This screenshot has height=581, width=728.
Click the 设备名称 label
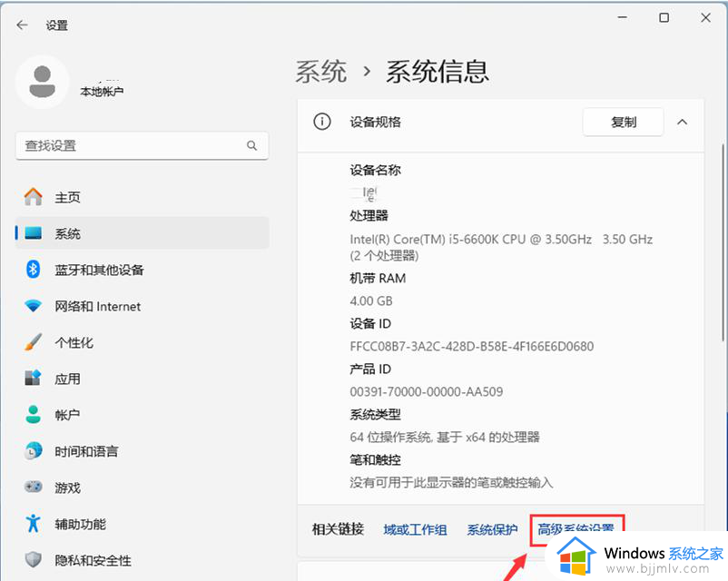375,170
